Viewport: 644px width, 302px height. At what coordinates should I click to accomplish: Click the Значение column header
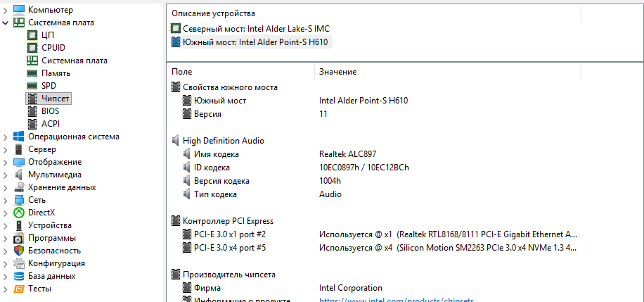click(337, 72)
